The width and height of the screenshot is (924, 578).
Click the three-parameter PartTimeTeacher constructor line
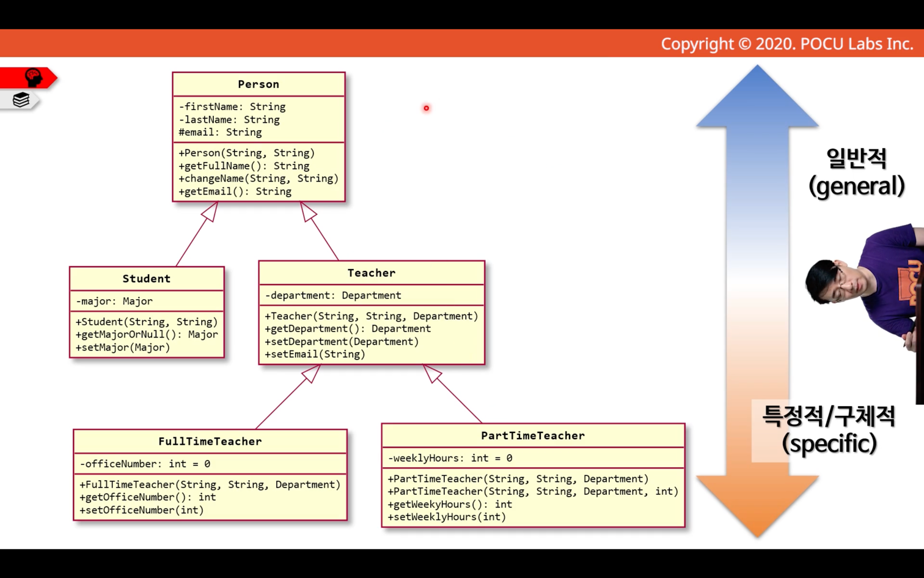click(x=518, y=479)
